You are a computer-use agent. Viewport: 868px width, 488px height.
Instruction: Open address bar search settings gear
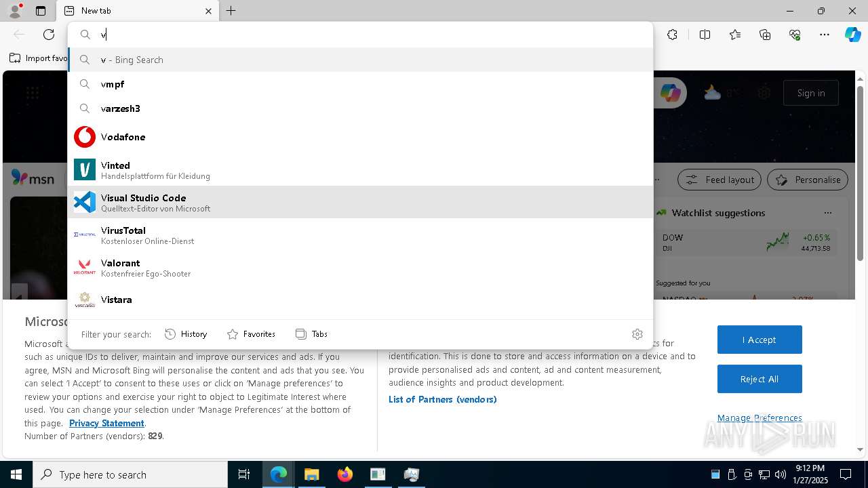pyautogui.click(x=637, y=334)
